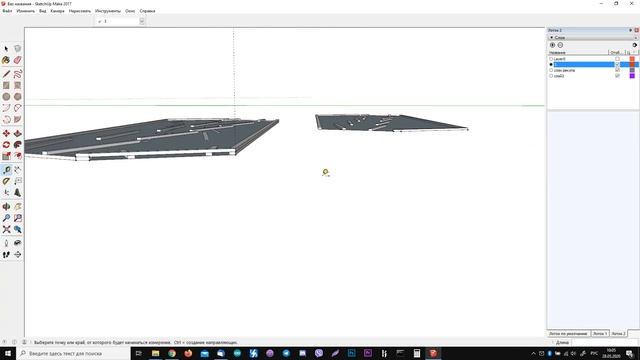Activate the Move tool

pos(6,133)
